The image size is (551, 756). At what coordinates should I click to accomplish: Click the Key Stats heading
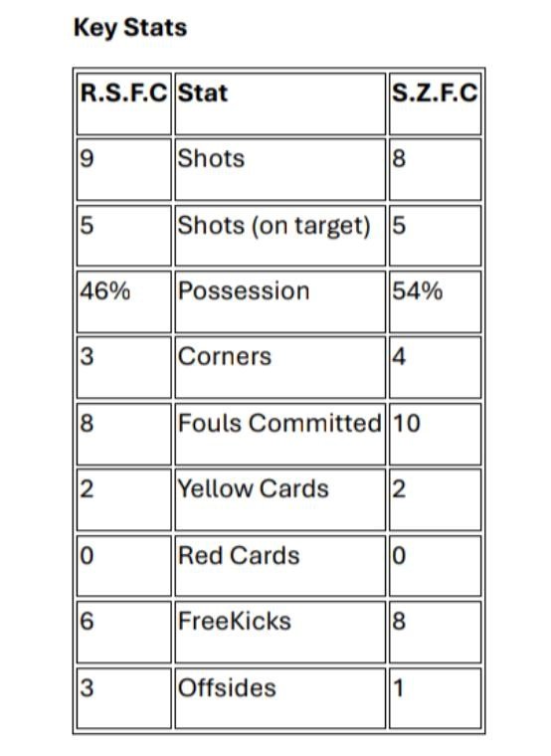pos(129,28)
